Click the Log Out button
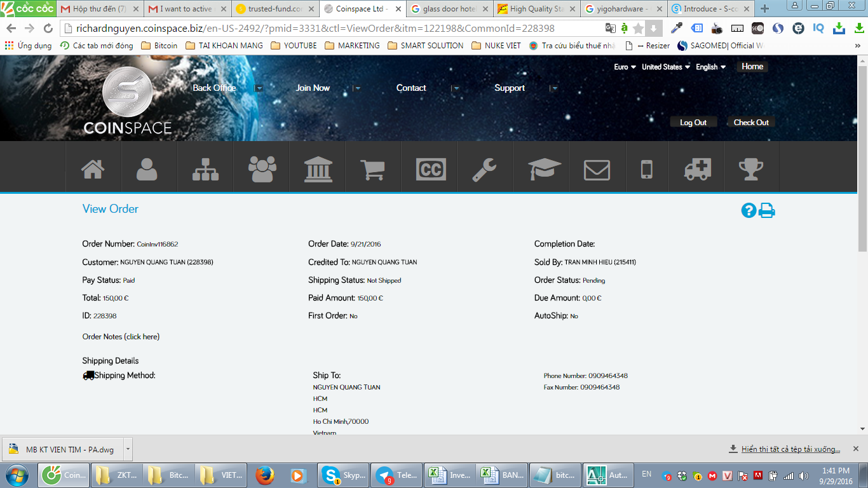868x488 pixels. click(x=693, y=123)
